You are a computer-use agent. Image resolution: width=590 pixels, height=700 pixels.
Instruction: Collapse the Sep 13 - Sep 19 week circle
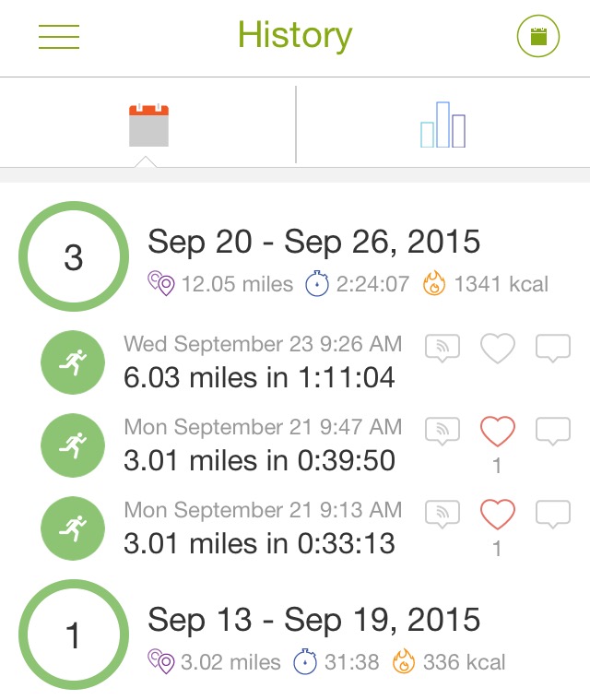point(74,635)
